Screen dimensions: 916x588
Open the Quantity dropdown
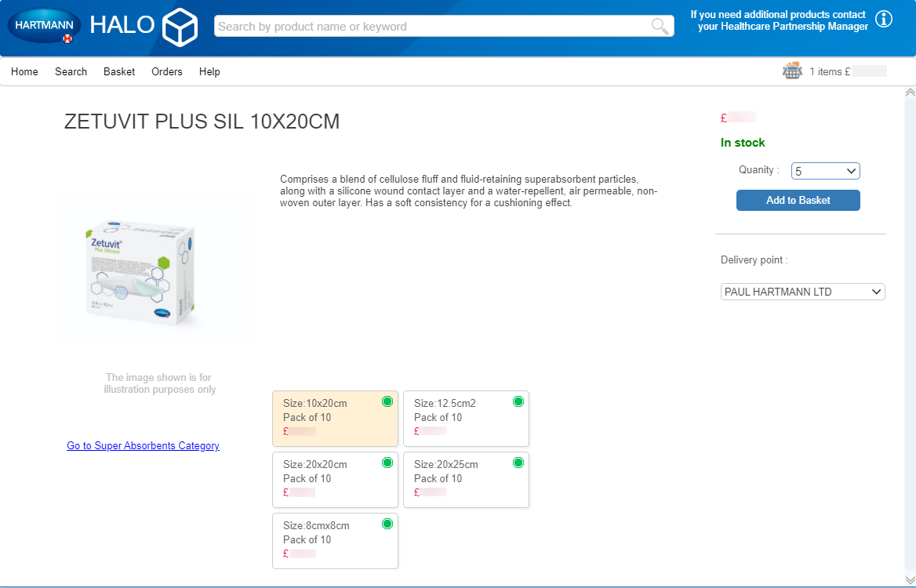[826, 171]
